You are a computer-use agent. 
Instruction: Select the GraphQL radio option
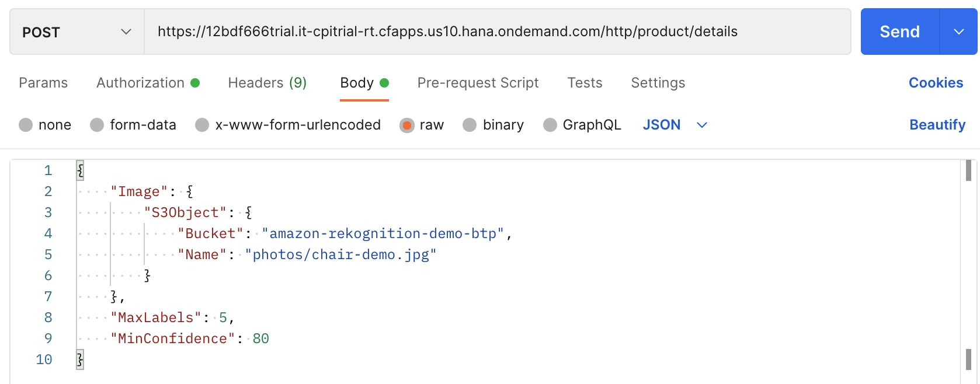point(550,125)
